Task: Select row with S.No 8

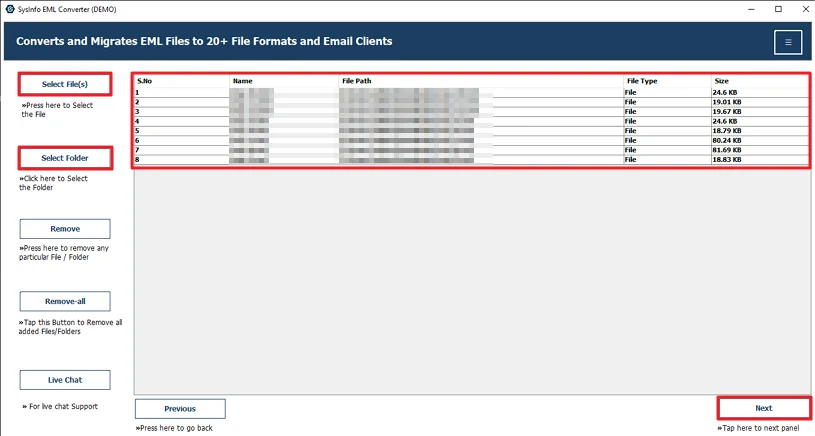Action: (x=471, y=160)
